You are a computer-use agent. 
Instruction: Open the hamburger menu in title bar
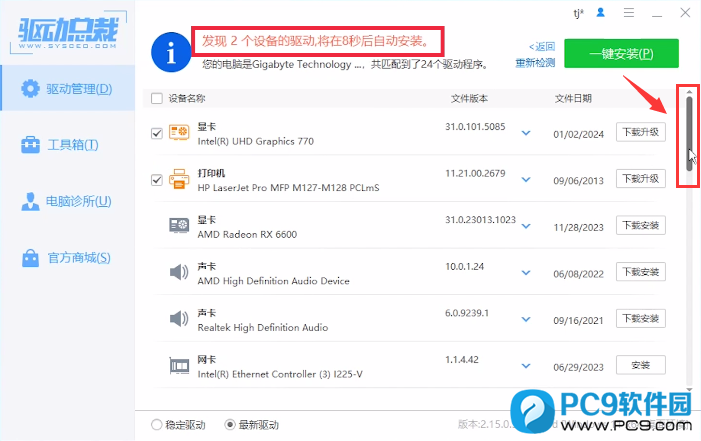(x=629, y=13)
